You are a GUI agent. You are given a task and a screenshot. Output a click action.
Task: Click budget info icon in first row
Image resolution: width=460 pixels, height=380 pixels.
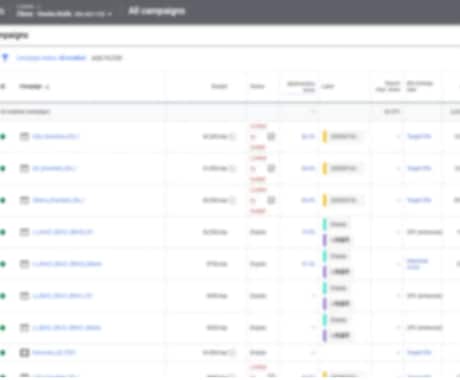(232, 136)
